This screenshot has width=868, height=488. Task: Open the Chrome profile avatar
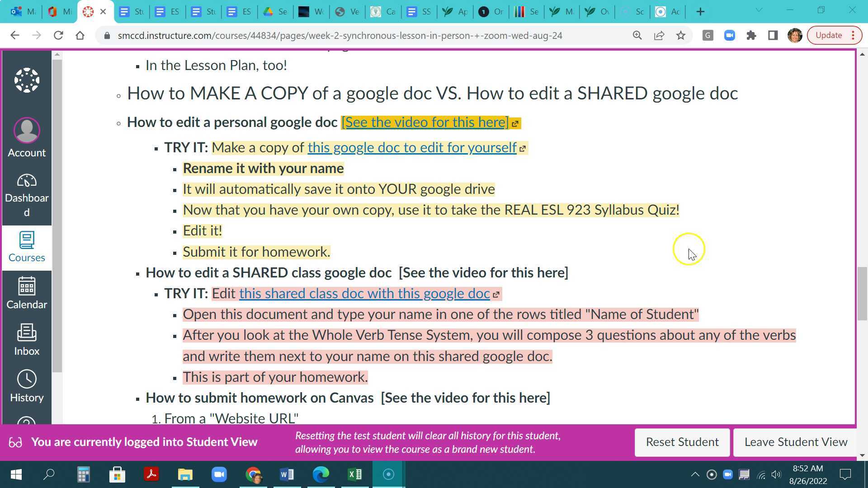pyautogui.click(x=795, y=35)
